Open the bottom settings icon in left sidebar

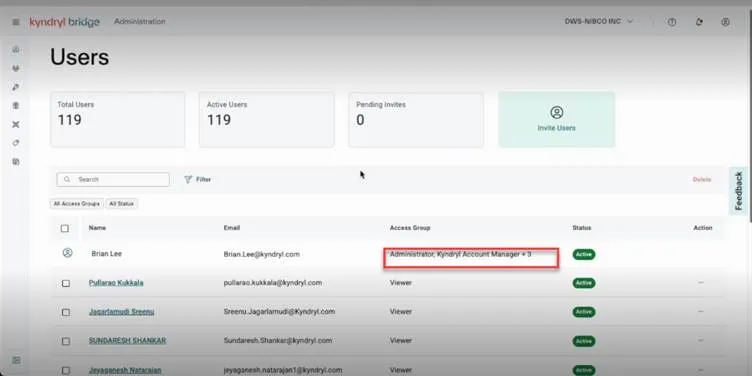pos(16,360)
